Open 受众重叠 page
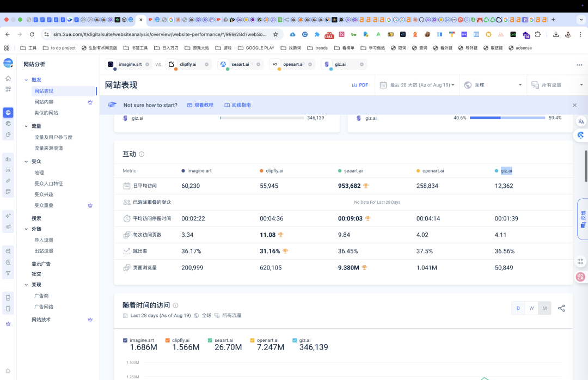The image size is (588, 380). 44,206
